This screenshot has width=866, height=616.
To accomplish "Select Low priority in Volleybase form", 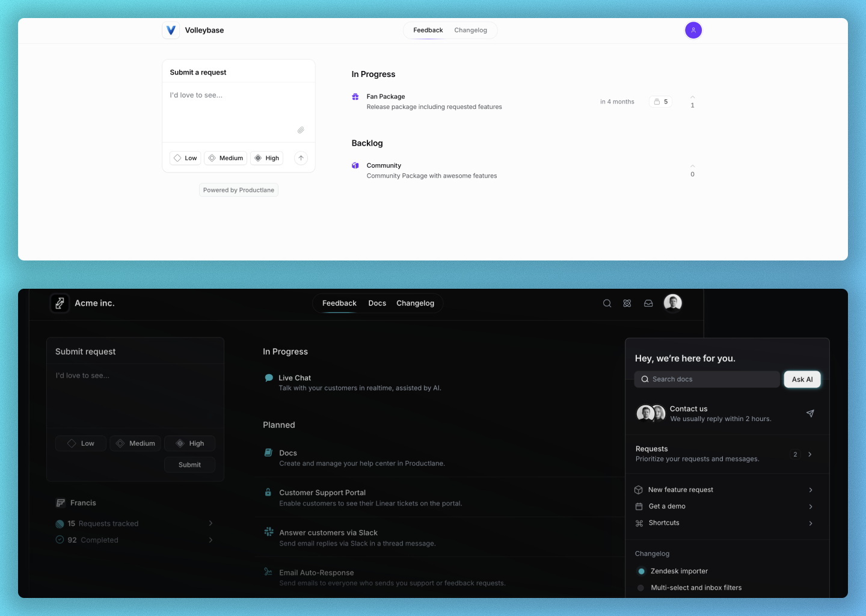I will [185, 158].
